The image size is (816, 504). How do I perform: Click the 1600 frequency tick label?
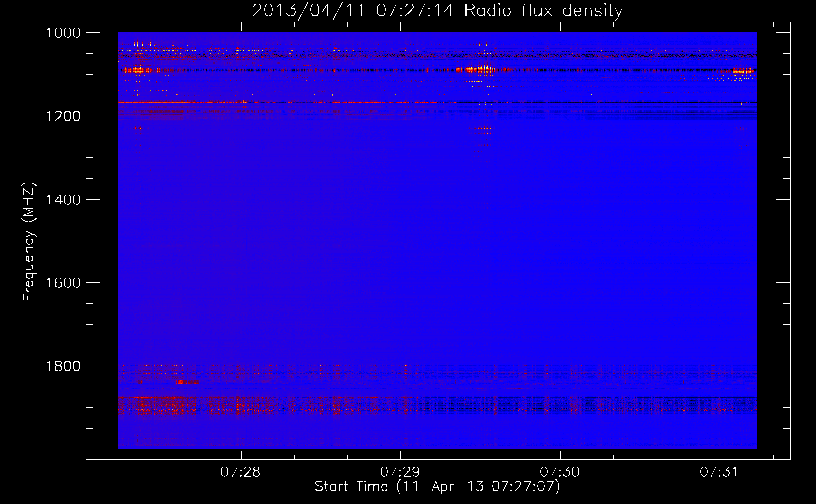(64, 283)
